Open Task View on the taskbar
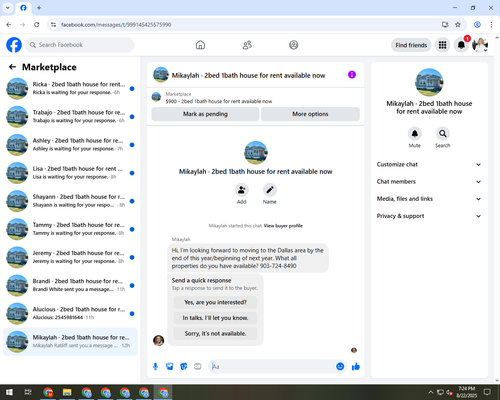The height and width of the screenshot is (400, 500). (x=28, y=392)
